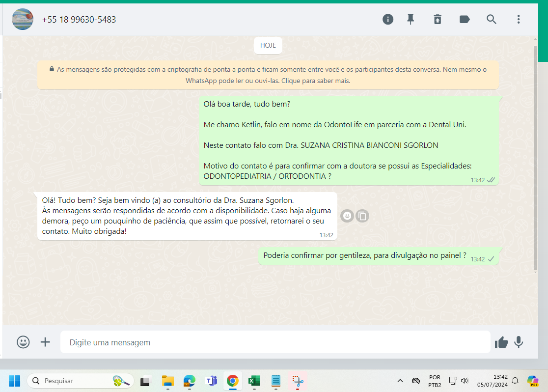React to Dra. Suzana message with emoji
Image resolution: width=548 pixels, height=392 pixels.
click(x=347, y=216)
